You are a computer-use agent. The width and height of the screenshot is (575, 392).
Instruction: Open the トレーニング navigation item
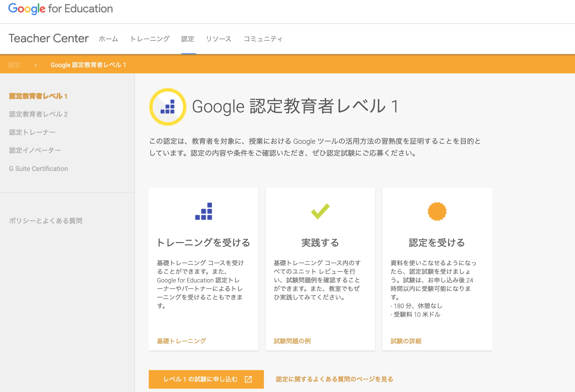click(x=150, y=39)
